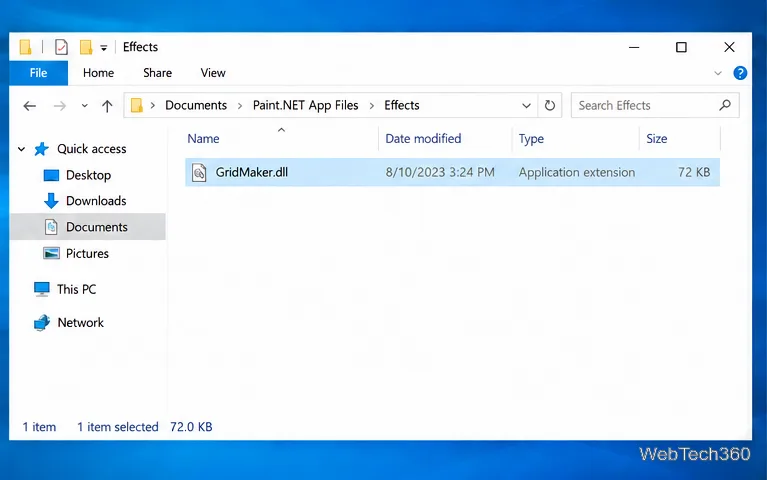Click the GridMaker.dll file icon
This screenshot has height=480, width=767.
coord(199,172)
